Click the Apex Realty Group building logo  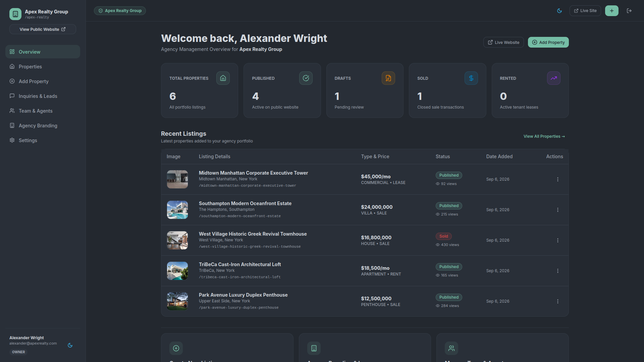tap(15, 14)
